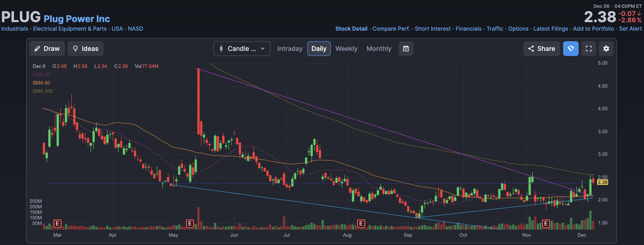Open Compare Perf. page

[391, 29]
